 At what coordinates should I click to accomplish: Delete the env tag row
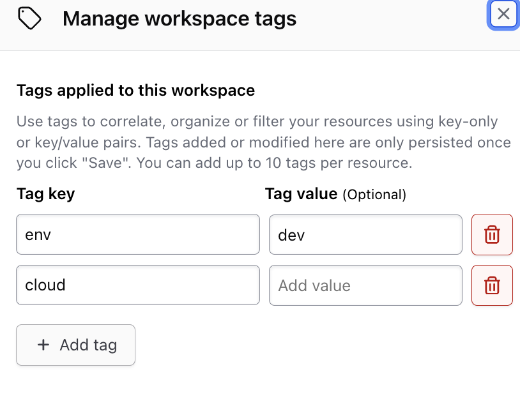[492, 234]
